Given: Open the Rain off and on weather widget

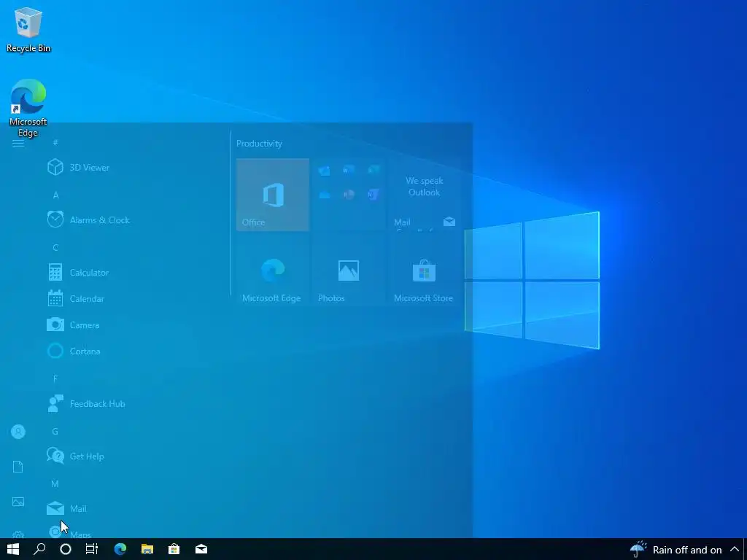Looking at the screenshot, I should point(676,550).
